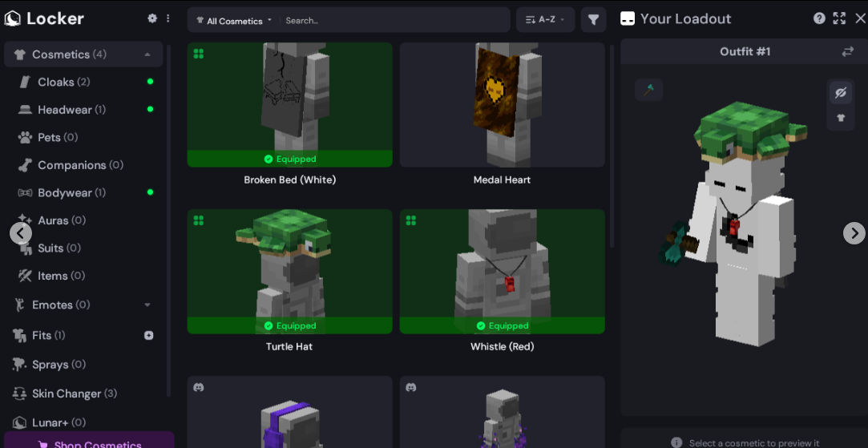Image resolution: width=868 pixels, height=448 pixels.
Task: Open the three-dot options menu beside Locker
Action: click(168, 18)
